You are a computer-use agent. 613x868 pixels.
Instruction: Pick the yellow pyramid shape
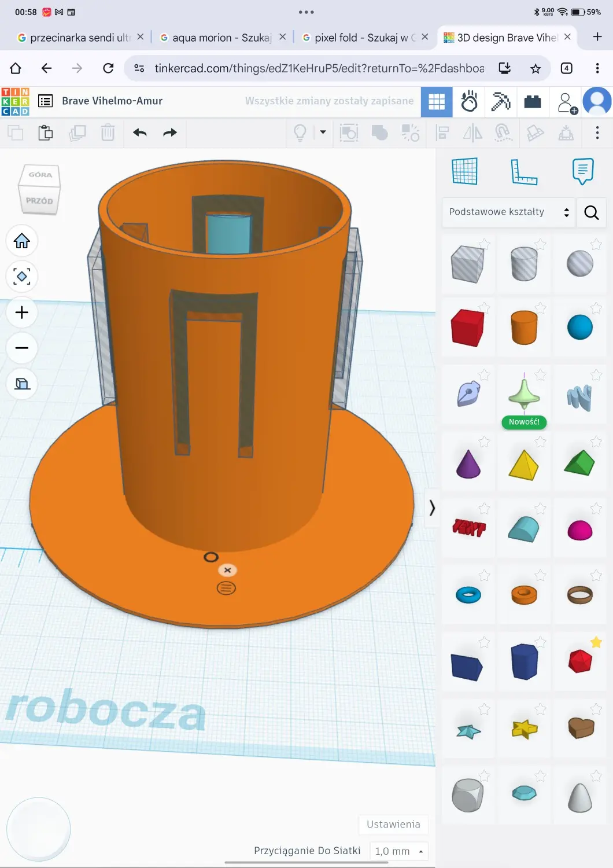click(524, 465)
